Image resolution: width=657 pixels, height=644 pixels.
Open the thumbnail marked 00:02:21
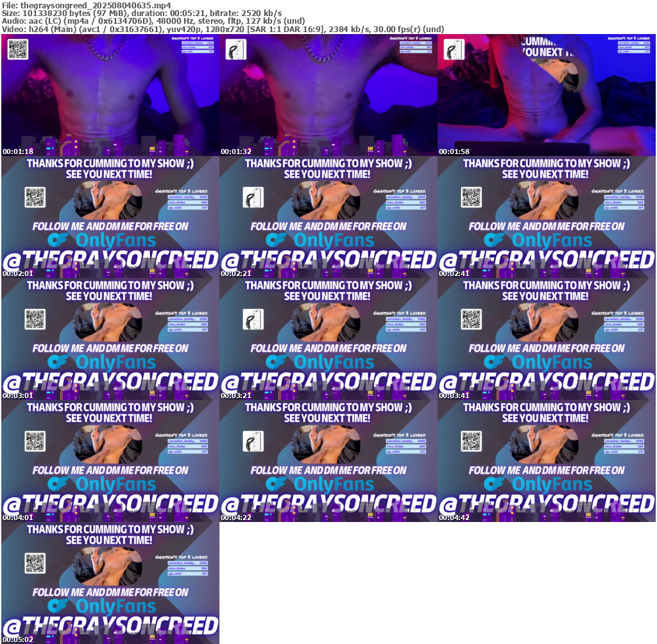pyautogui.click(x=328, y=217)
